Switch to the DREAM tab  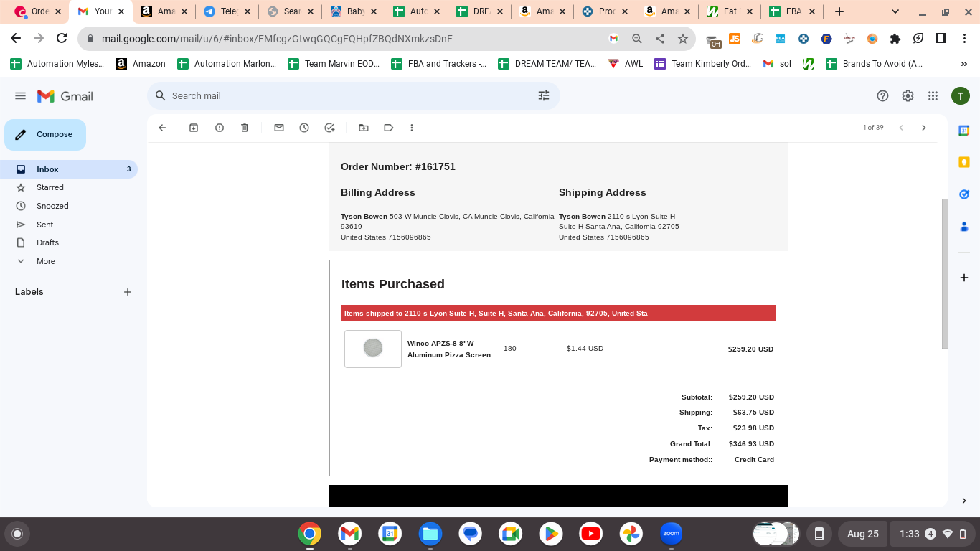(x=479, y=11)
